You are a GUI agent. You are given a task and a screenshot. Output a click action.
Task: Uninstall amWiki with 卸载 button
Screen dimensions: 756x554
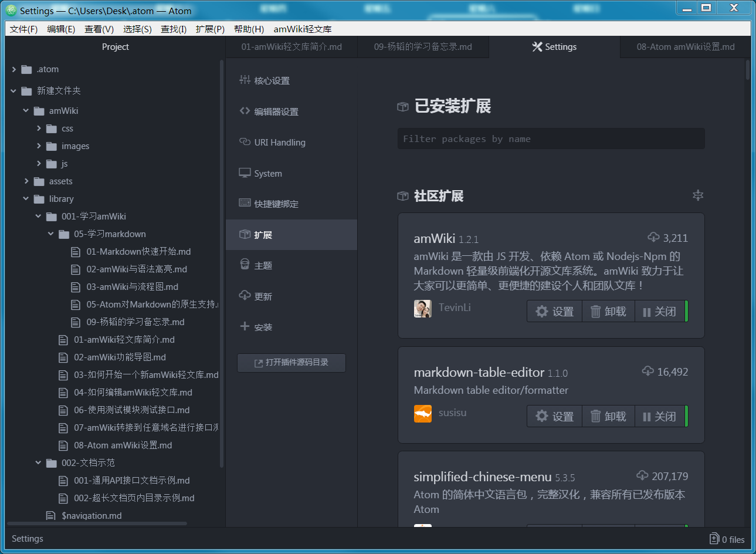pyautogui.click(x=609, y=312)
